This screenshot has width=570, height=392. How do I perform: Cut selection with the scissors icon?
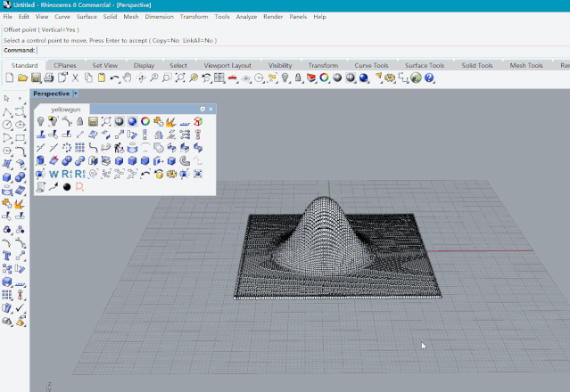(75, 78)
